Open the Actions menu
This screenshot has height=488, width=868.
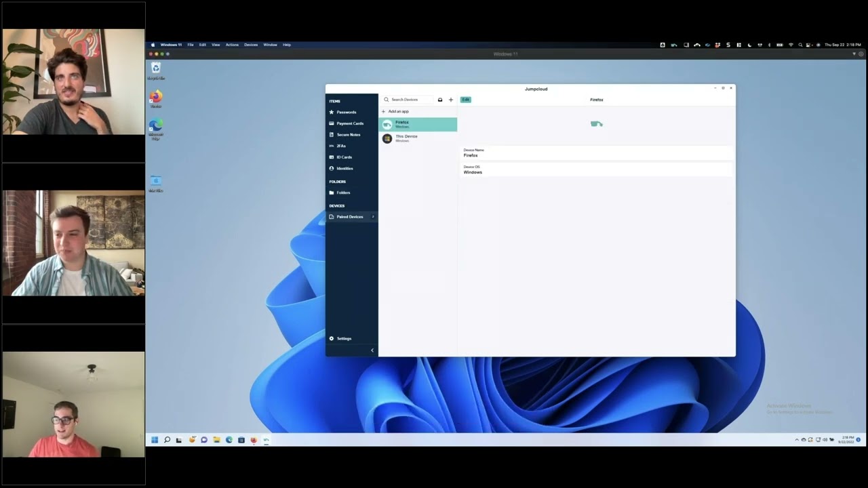point(233,45)
